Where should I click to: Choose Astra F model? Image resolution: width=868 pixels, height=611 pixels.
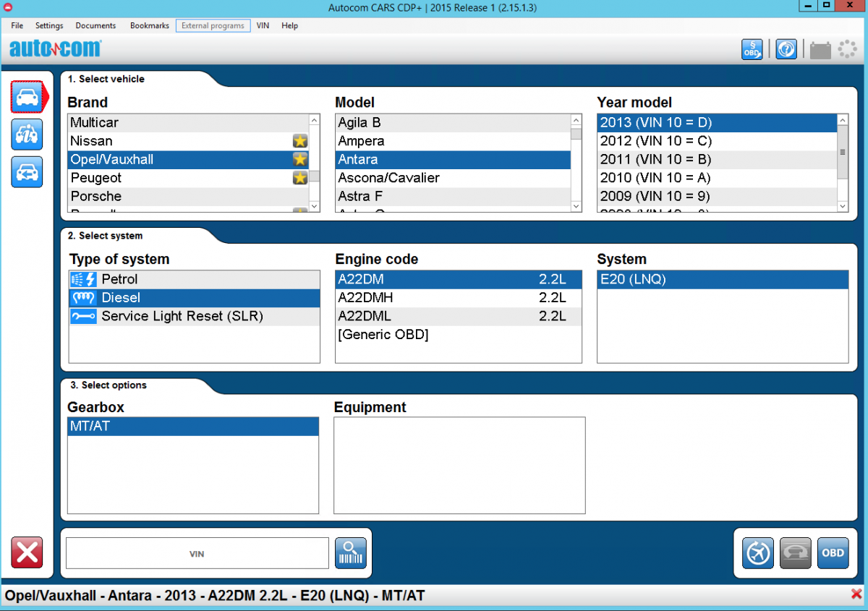(453, 196)
